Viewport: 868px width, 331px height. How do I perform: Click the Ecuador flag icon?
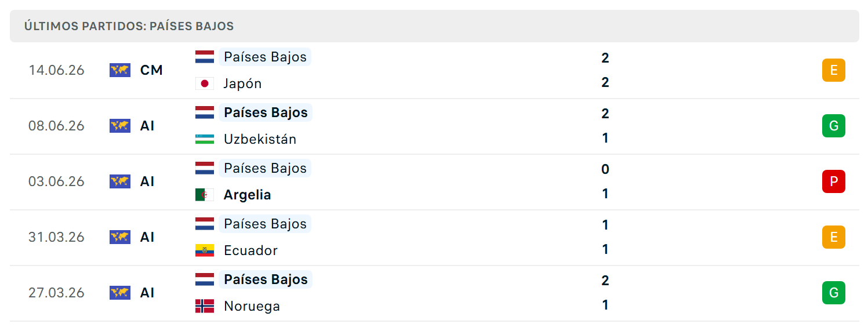tap(205, 250)
